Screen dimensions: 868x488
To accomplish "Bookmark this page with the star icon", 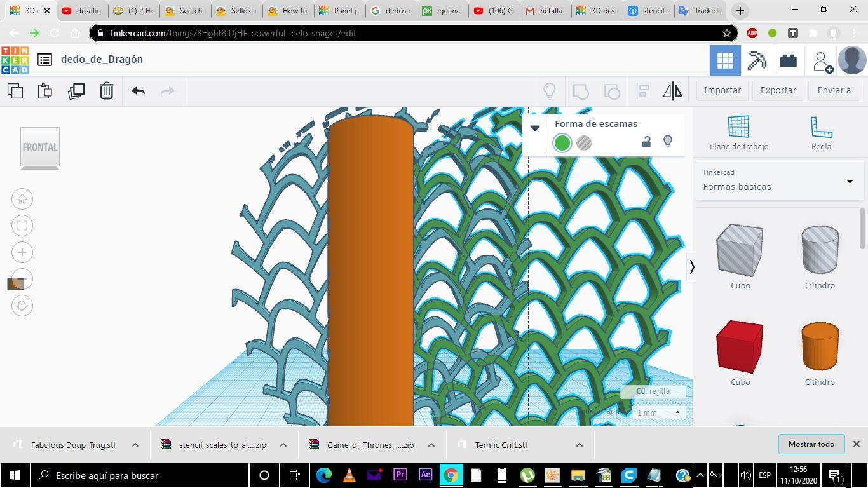I will [x=727, y=33].
